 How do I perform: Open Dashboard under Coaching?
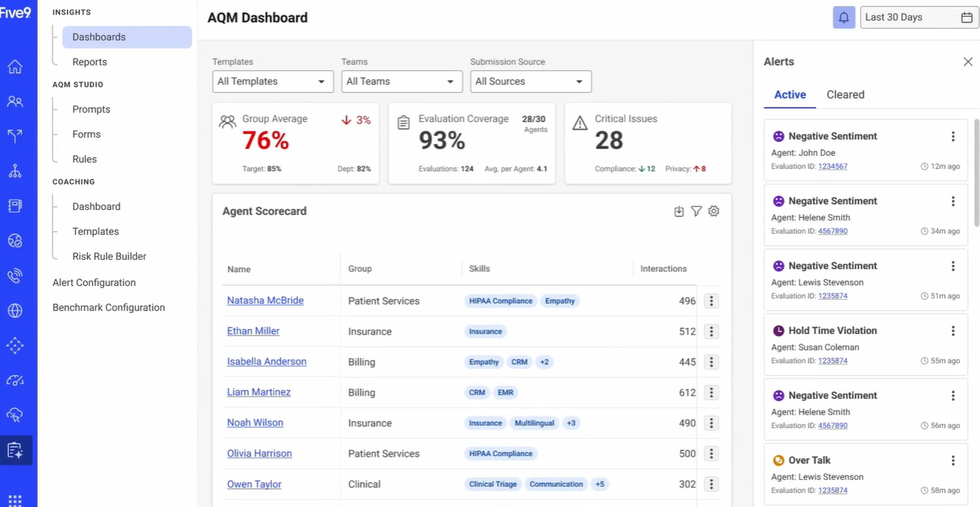(96, 206)
